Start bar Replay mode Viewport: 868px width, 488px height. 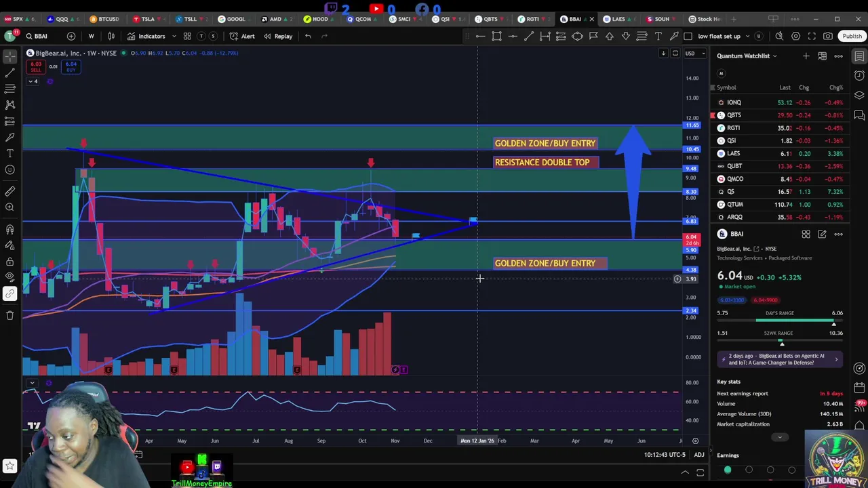pyautogui.click(x=278, y=36)
